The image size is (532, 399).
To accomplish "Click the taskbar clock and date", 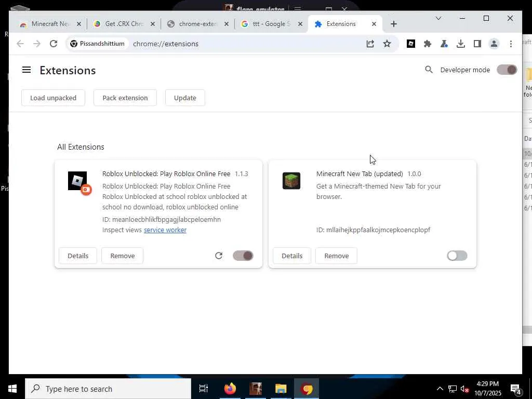I will (487, 389).
